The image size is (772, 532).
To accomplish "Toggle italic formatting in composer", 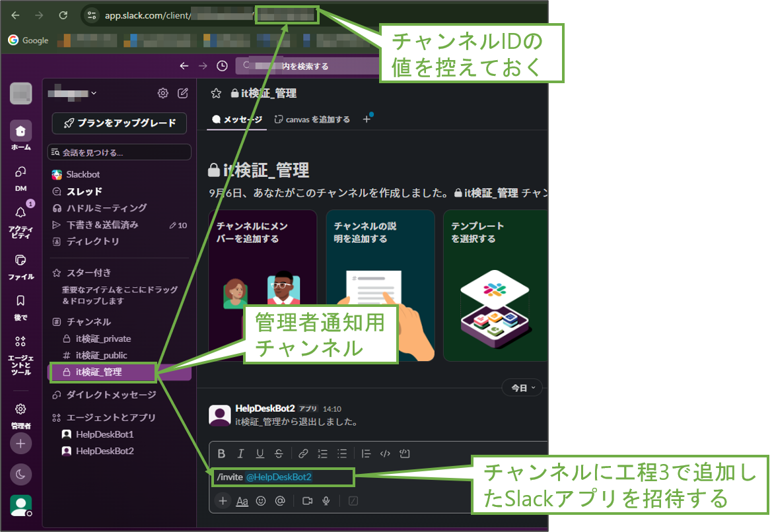I will [x=241, y=453].
